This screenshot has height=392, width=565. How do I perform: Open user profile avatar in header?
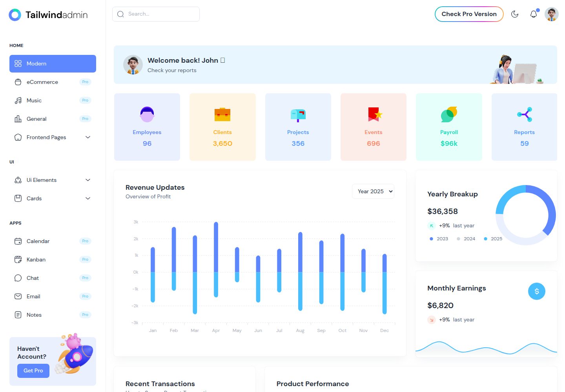552,14
